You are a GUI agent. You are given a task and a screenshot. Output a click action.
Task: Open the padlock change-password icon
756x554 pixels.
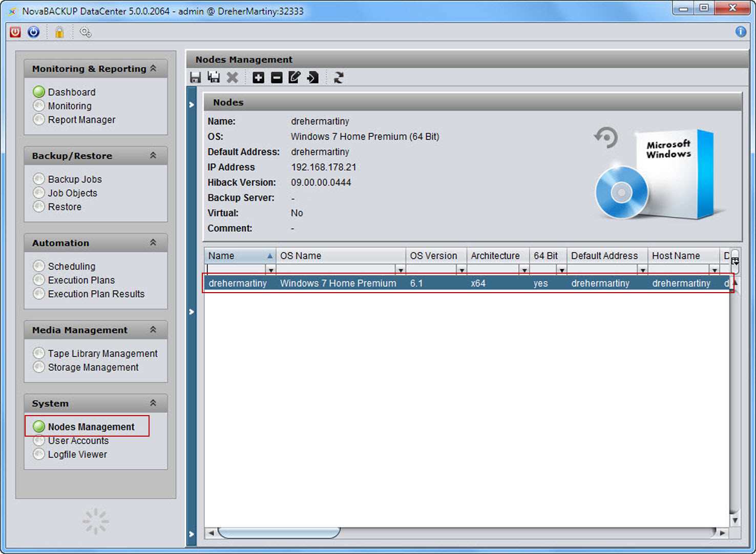(x=59, y=32)
